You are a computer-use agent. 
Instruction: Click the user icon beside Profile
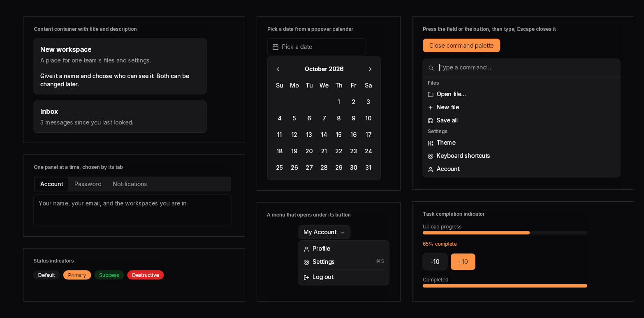pyautogui.click(x=306, y=249)
